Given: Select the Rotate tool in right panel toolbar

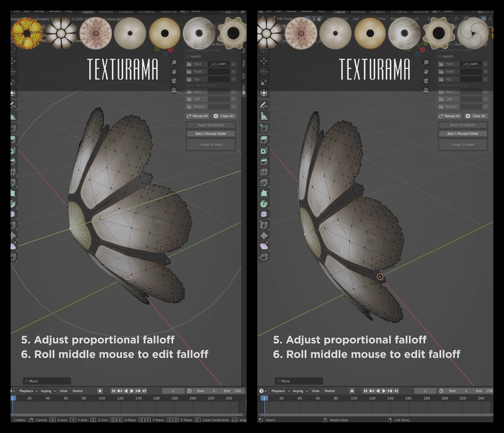Looking at the screenshot, I should pyautogui.click(x=264, y=72).
